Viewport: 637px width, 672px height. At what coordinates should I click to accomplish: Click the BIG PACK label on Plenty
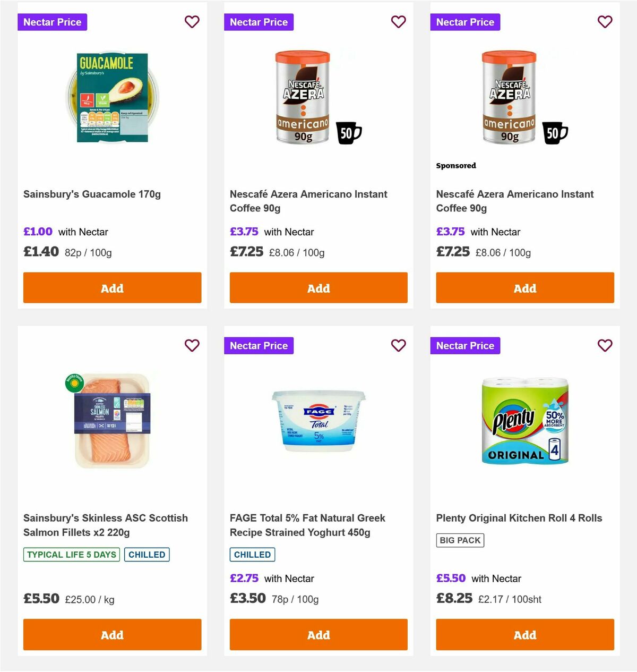coord(460,540)
